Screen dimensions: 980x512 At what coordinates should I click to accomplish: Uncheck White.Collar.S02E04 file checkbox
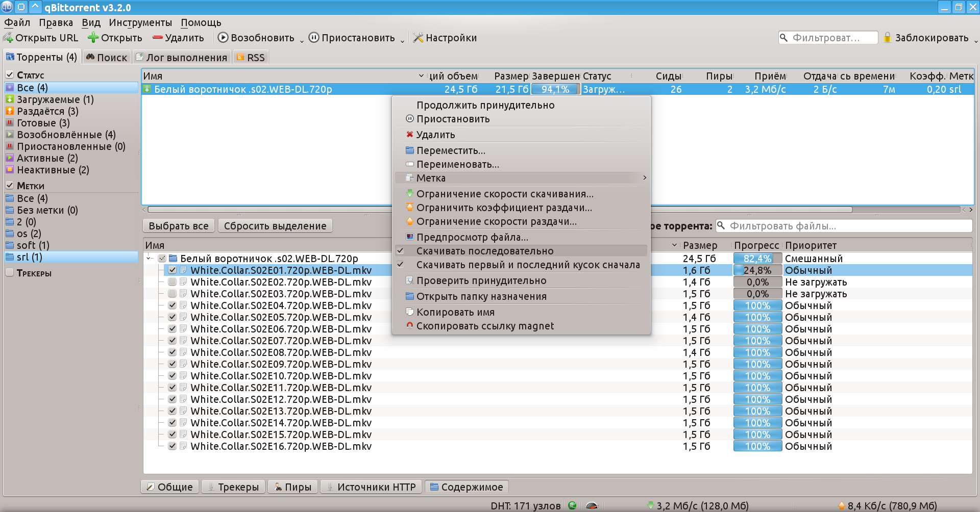173,305
